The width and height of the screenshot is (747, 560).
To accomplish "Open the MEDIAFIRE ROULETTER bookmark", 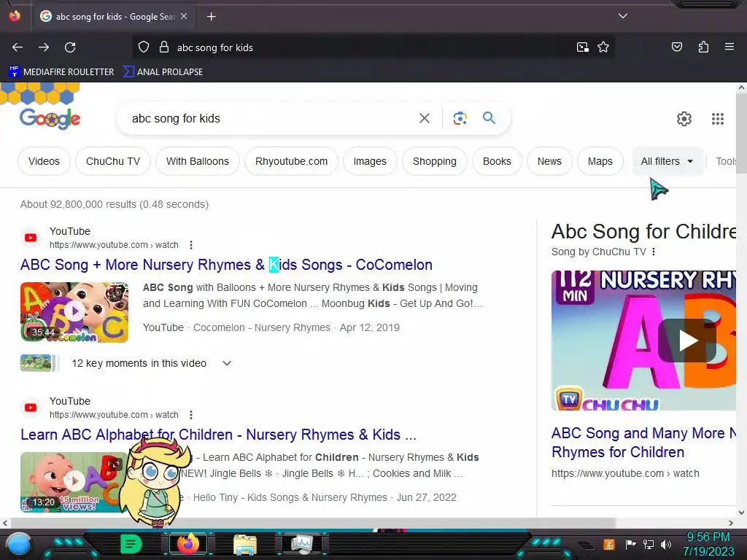I will 61,72.
